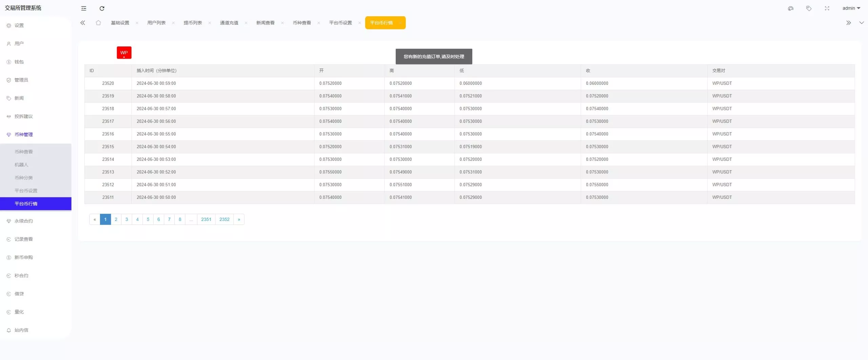
Task: Click the home icon in the tab bar
Action: coord(98,22)
